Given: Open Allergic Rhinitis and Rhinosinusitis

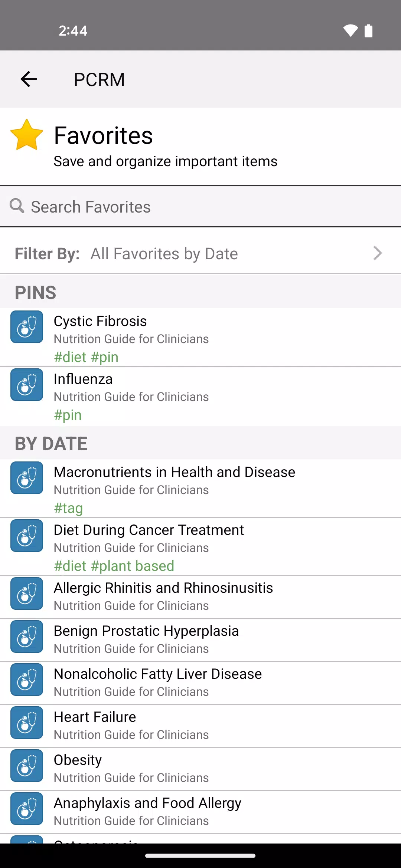Looking at the screenshot, I should (200, 597).
